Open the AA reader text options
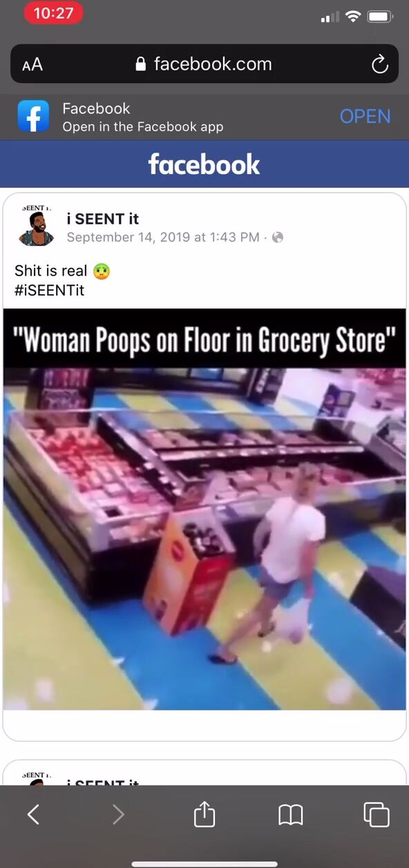Viewport: 409px width, 868px height. coord(32,65)
